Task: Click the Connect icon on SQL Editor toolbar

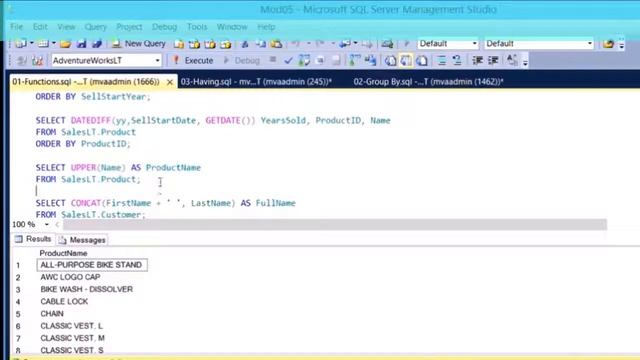Action: click(x=21, y=61)
